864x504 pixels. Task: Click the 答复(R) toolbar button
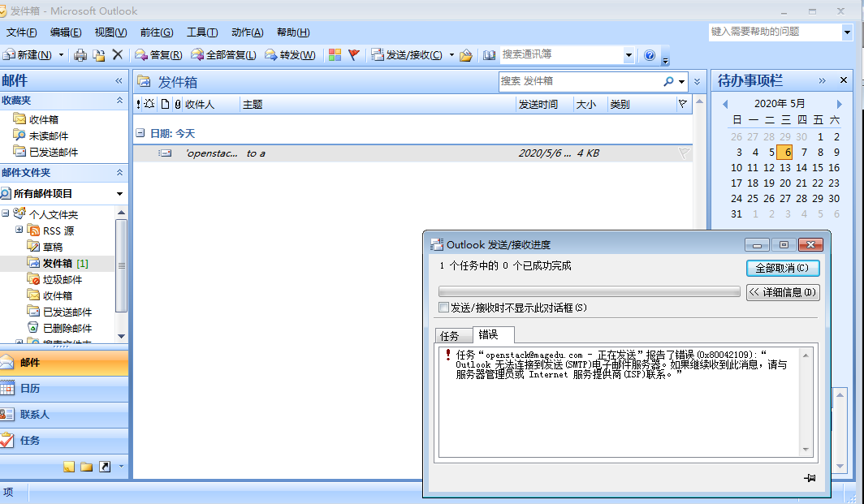tap(158, 55)
